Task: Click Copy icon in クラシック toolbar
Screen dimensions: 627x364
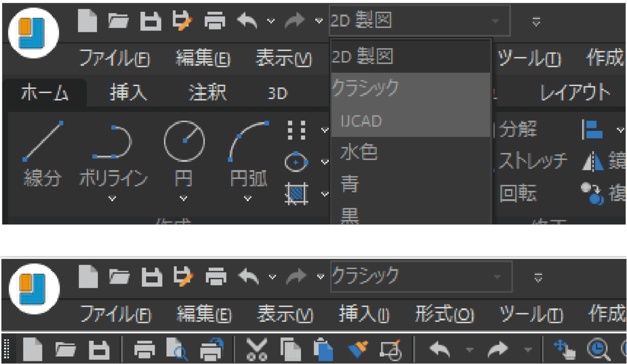Action: (x=291, y=349)
